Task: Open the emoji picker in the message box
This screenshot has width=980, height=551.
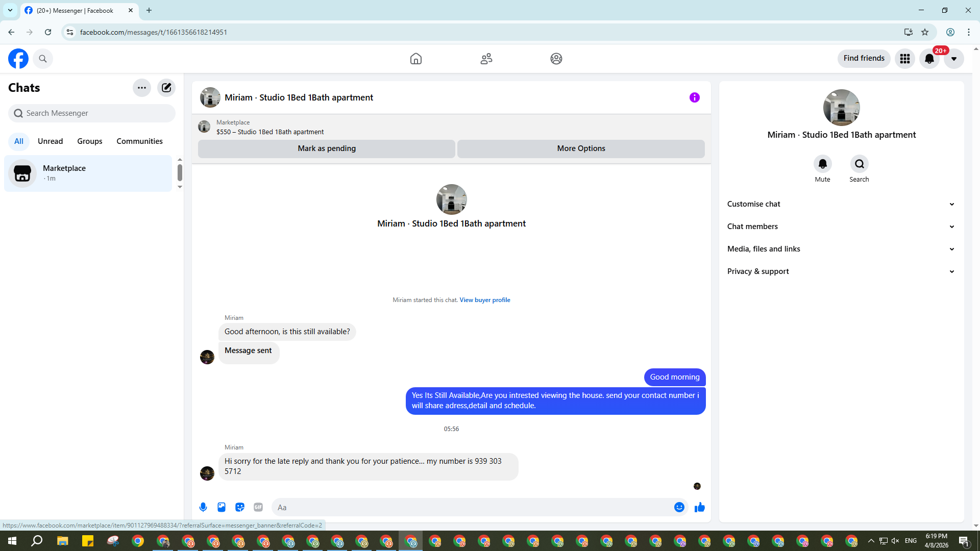Action: [x=679, y=507]
